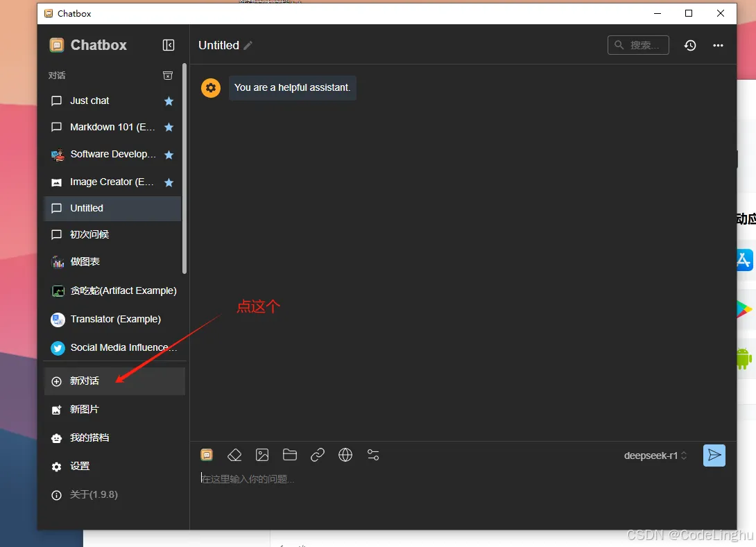
Task: Start a new chat with 新对话
Action: (114, 381)
